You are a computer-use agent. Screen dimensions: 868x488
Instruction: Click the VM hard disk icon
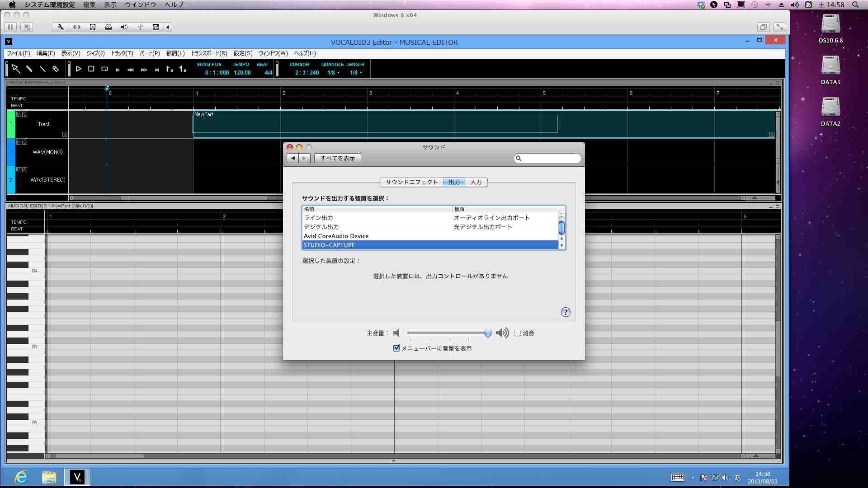coord(93,27)
